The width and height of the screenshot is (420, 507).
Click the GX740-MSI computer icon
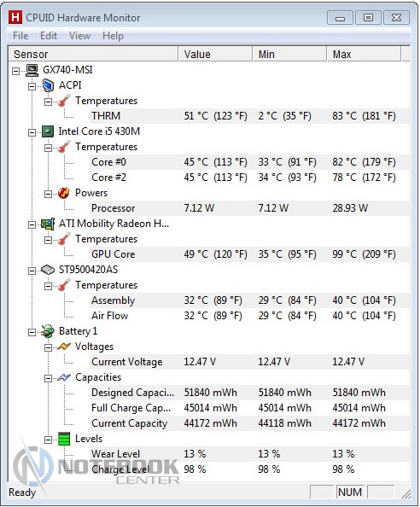[x=32, y=70]
